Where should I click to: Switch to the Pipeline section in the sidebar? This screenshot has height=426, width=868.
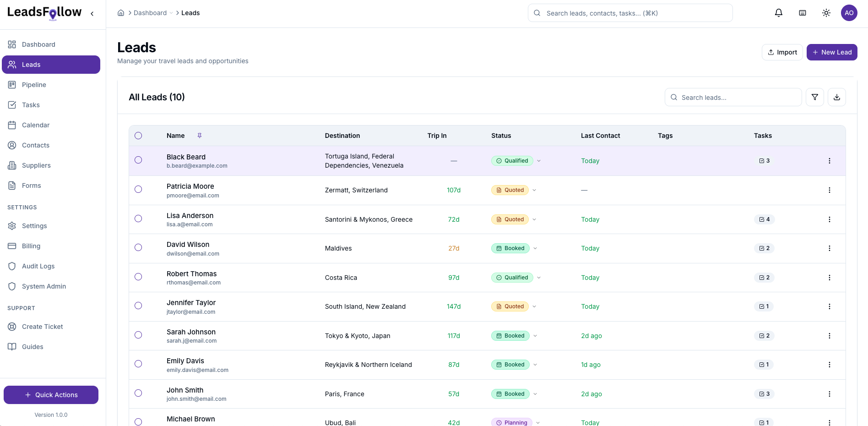coord(34,84)
